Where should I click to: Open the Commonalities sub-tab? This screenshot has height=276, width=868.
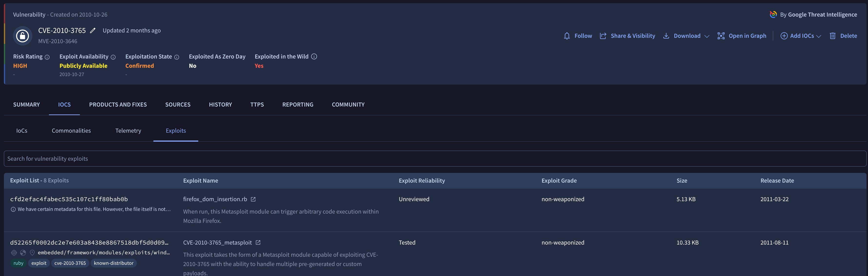pyautogui.click(x=71, y=131)
